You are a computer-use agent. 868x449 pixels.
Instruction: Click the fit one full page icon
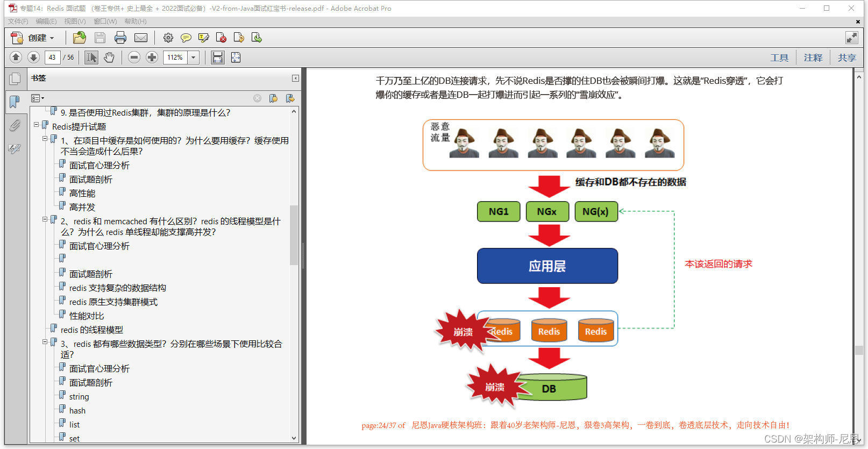point(236,57)
